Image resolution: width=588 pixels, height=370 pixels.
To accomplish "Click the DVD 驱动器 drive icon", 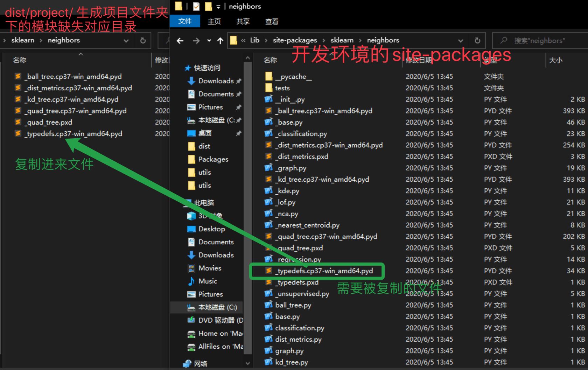I will tap(191, 320).
